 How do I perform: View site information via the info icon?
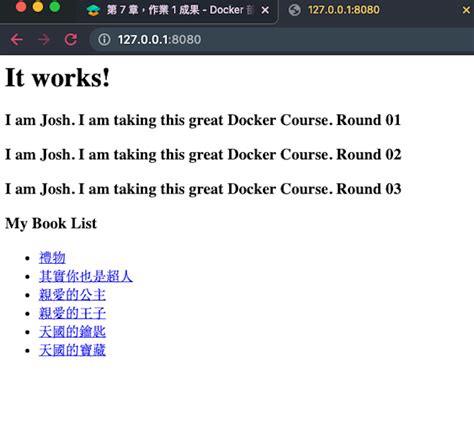point(104,40)
